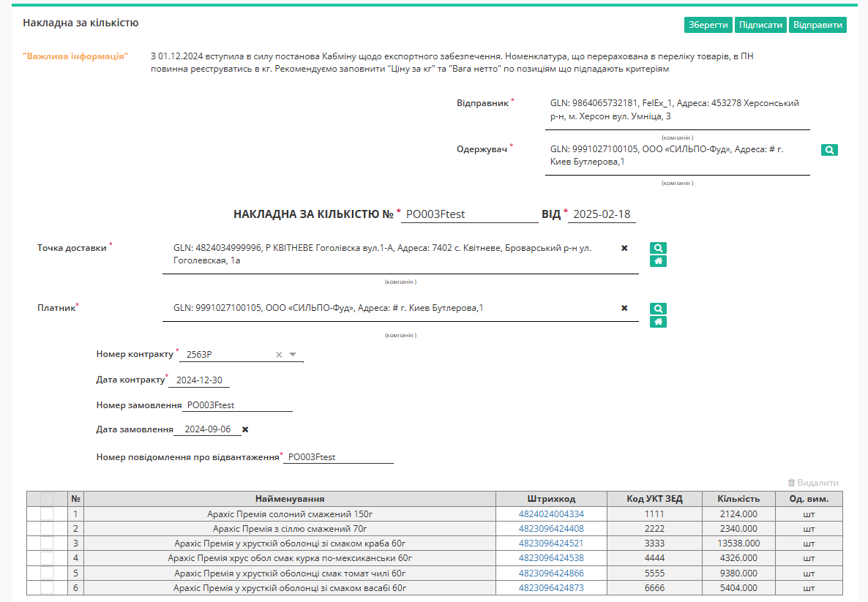Clear the Платник value
The width and height of the screenshot is (868, 602).
[x=624, y=308]
